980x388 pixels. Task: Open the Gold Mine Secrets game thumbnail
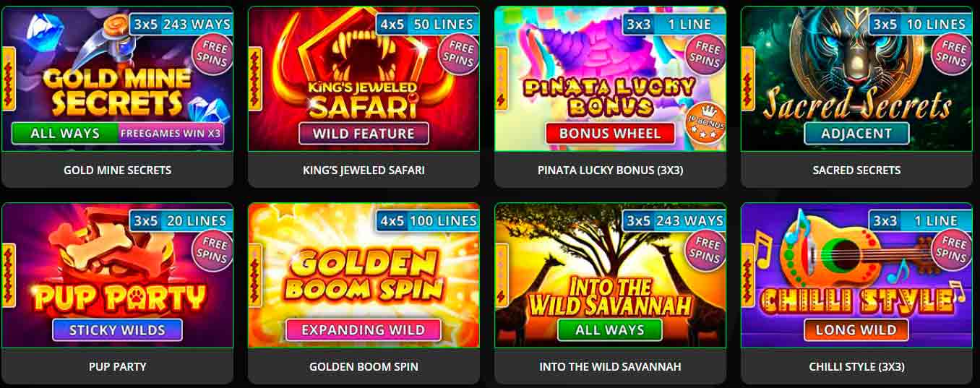118,79
